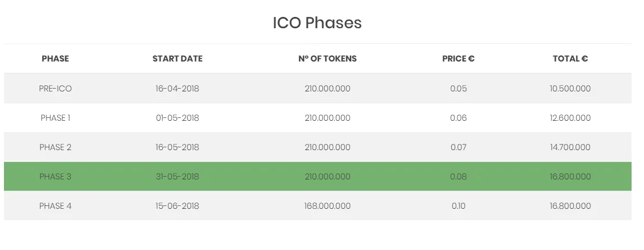Click the ICO Phases heading
Screen dimensions: 644x250
coord(317,23)
